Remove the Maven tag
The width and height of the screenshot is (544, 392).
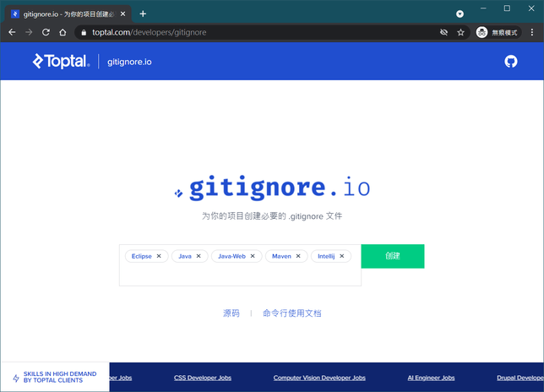pyautogui.click(x=298, y=256)
